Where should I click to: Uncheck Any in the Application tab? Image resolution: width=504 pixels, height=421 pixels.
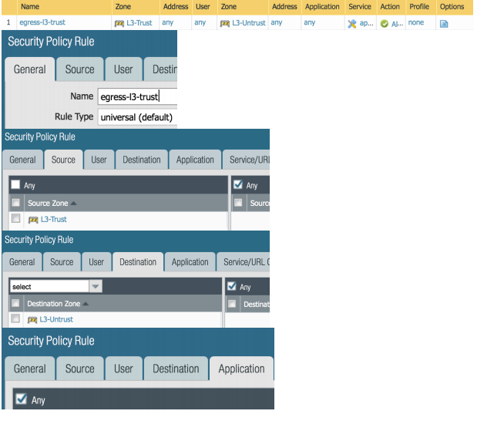[x=22, y=399]
